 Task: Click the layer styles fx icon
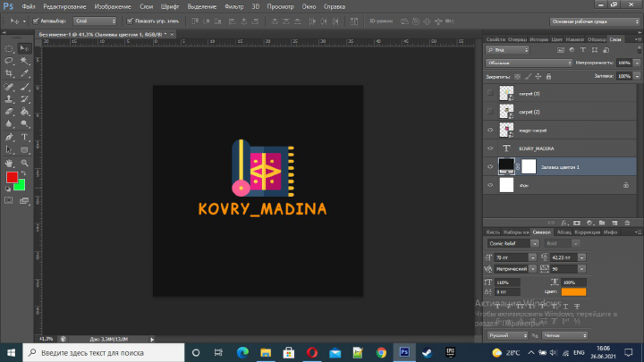tap(564, 223)
